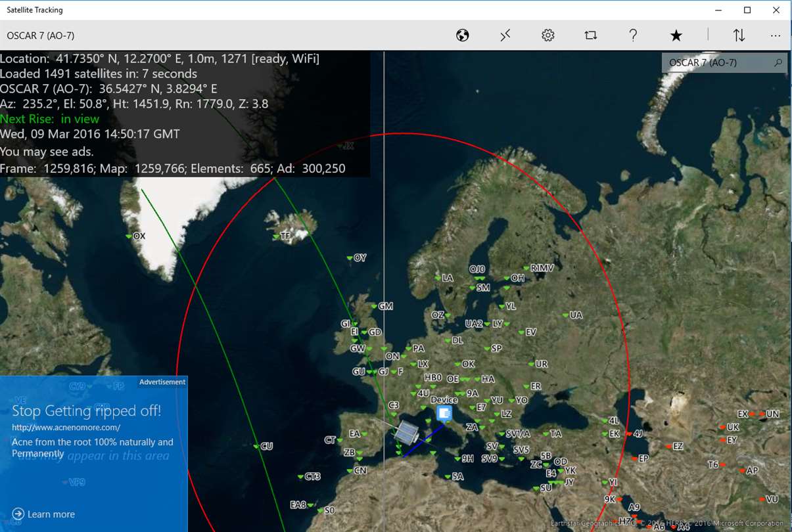
Task: Click the SM marker in Sweden
Action: 480,288
